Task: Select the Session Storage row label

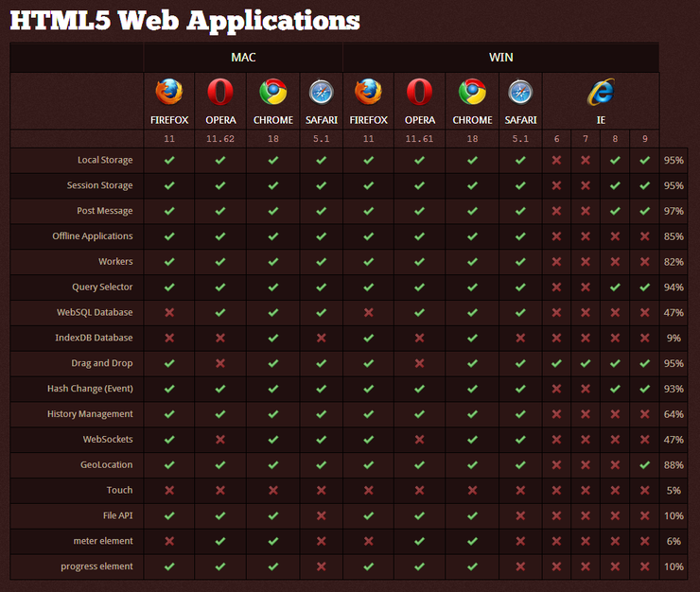Action: (99, 185)
